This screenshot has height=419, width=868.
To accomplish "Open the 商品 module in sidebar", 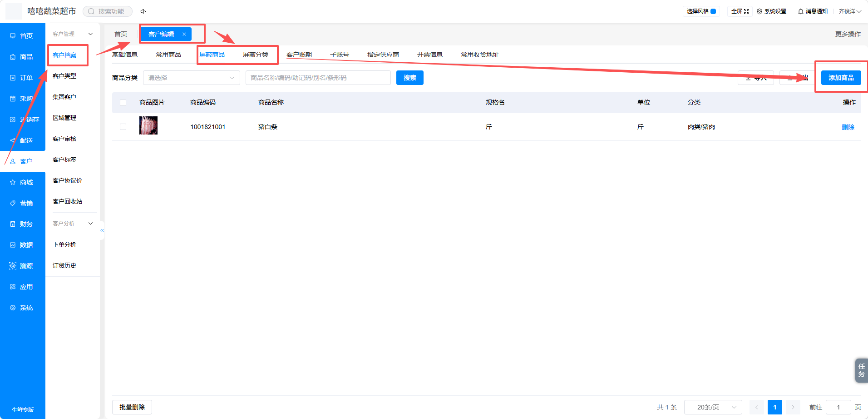I will click(22, 57).
